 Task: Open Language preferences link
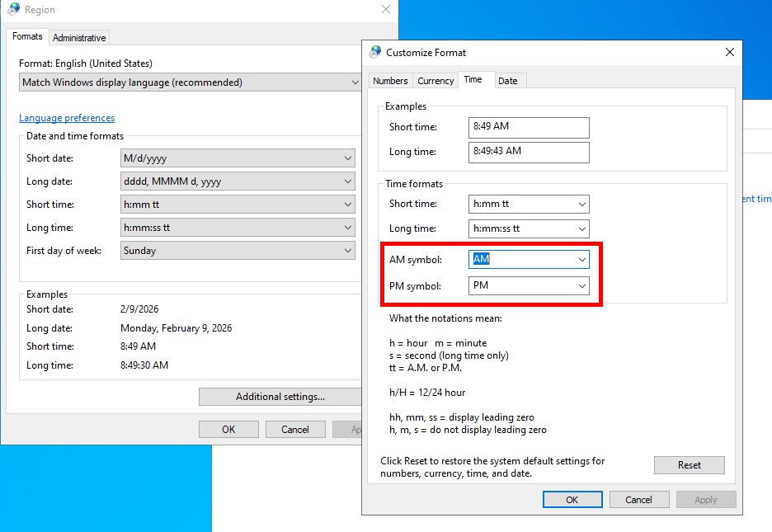[x=67, y=118]
